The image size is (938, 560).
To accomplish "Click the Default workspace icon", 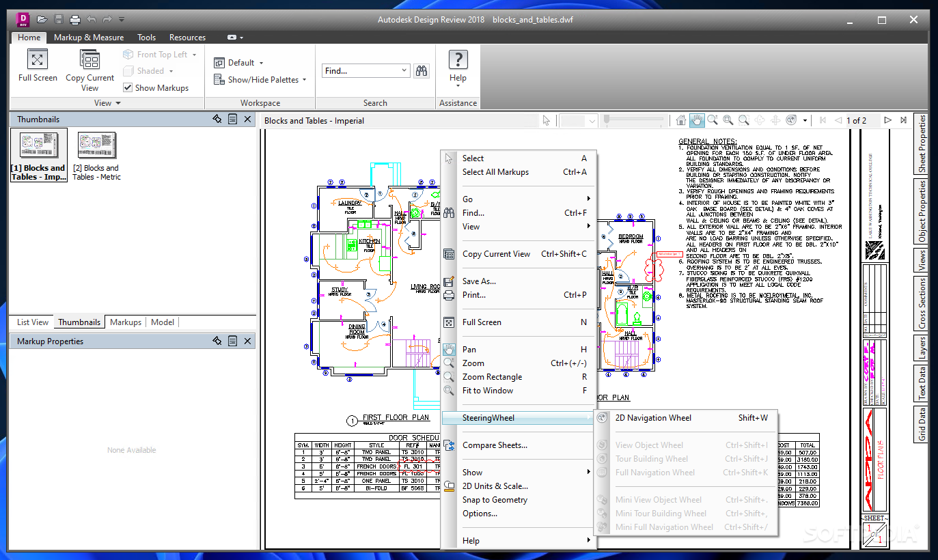I will (219, 62).
